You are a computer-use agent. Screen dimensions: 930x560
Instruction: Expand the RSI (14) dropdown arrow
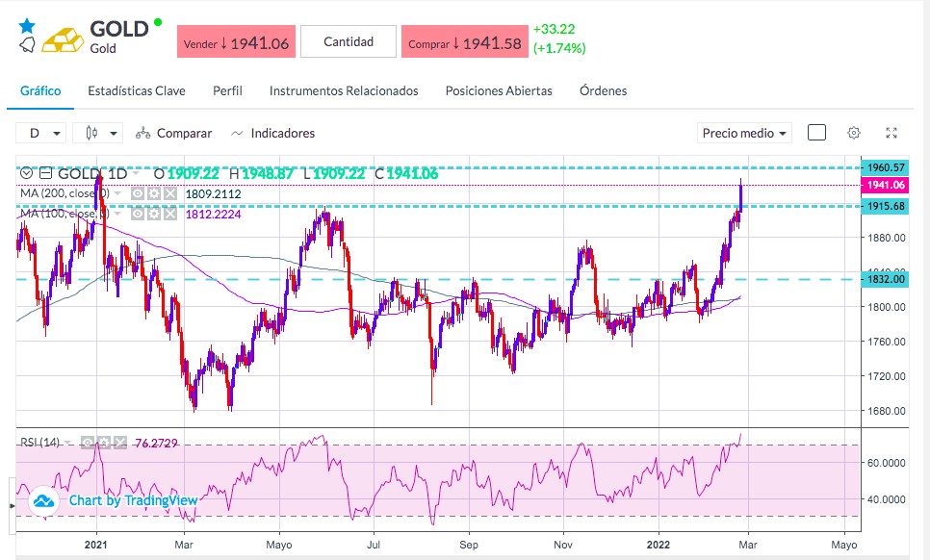(x=68, y=443)
